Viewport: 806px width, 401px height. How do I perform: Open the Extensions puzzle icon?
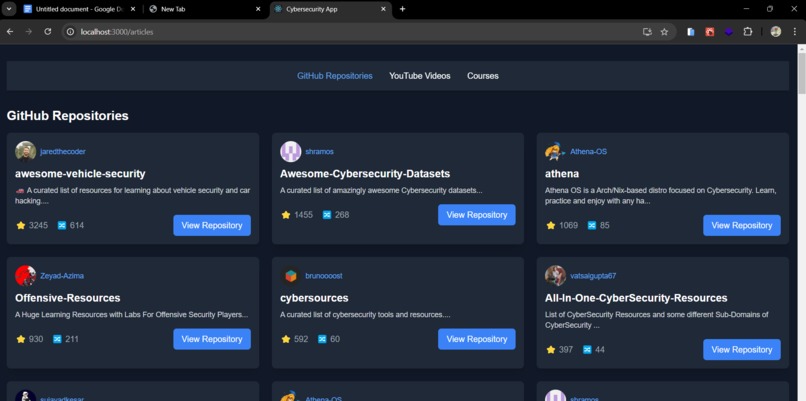[748, 32]
